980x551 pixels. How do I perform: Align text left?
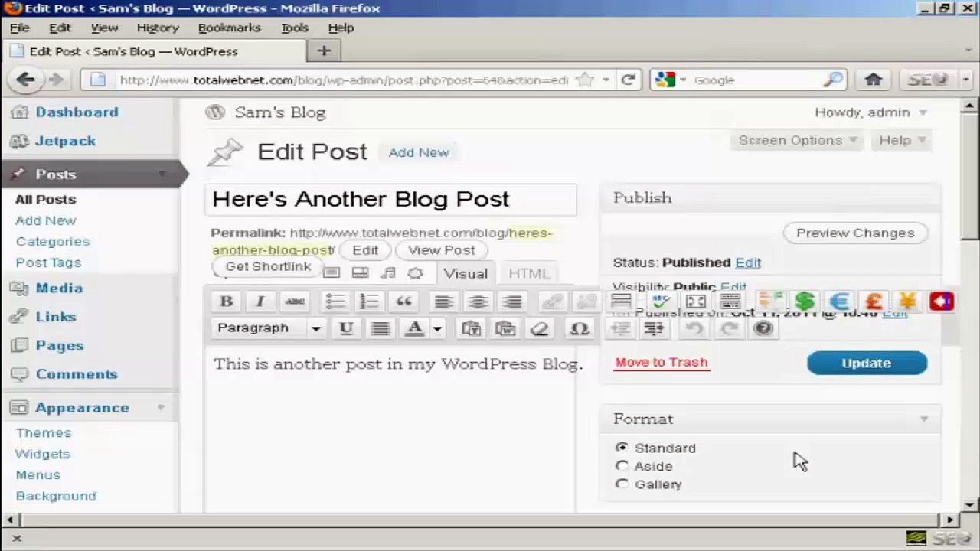[444, 302]
